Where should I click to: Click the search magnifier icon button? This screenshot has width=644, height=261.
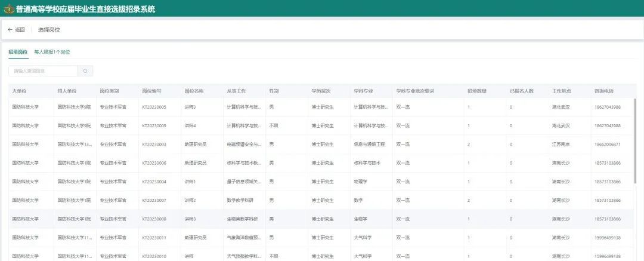point(86,71)
